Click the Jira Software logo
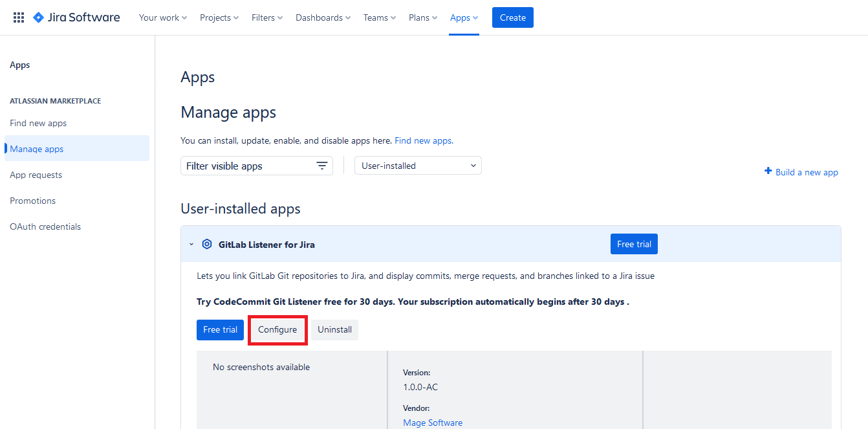 pyautogui.click(x=76, y=17)
